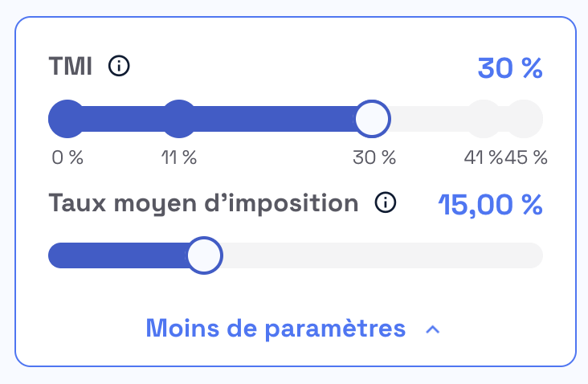The height and width of the screenshot is (384, 588).
Task: Click TMI track between 30 % and 41 %
Action: (x=428, y=119)
